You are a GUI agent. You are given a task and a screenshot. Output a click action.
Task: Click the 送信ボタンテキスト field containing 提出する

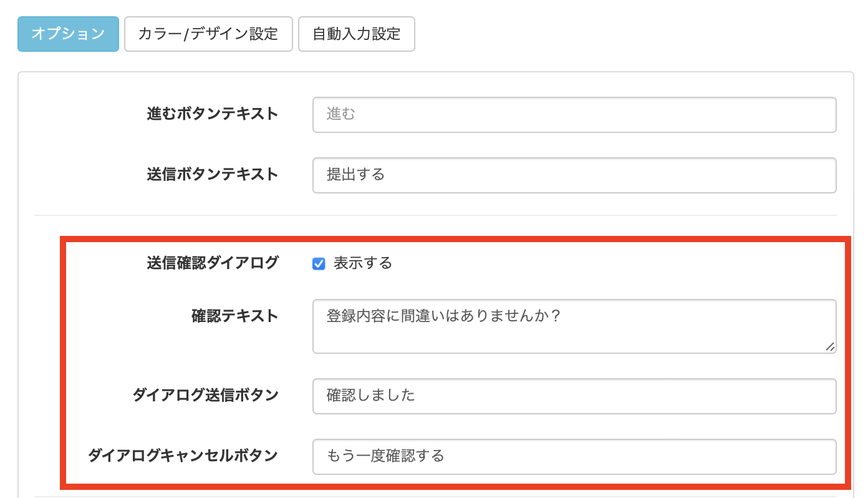pyautogui.click(x=574, y=175)
